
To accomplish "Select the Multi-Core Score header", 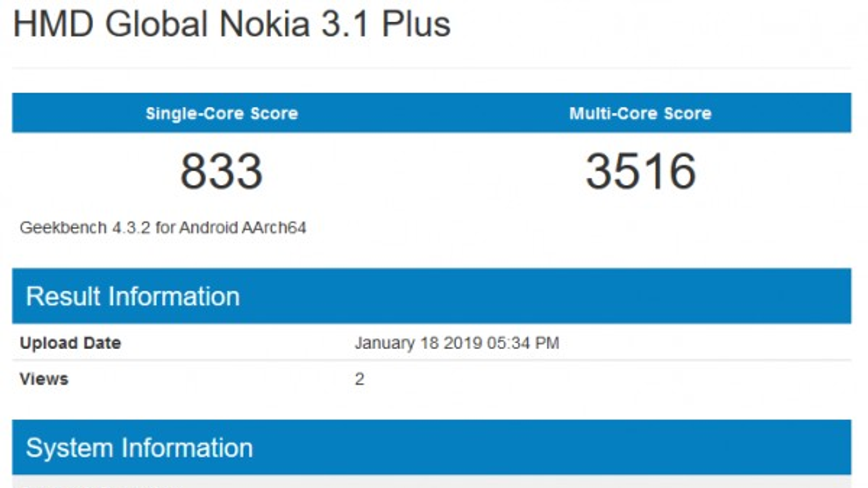I will [640, 113].
